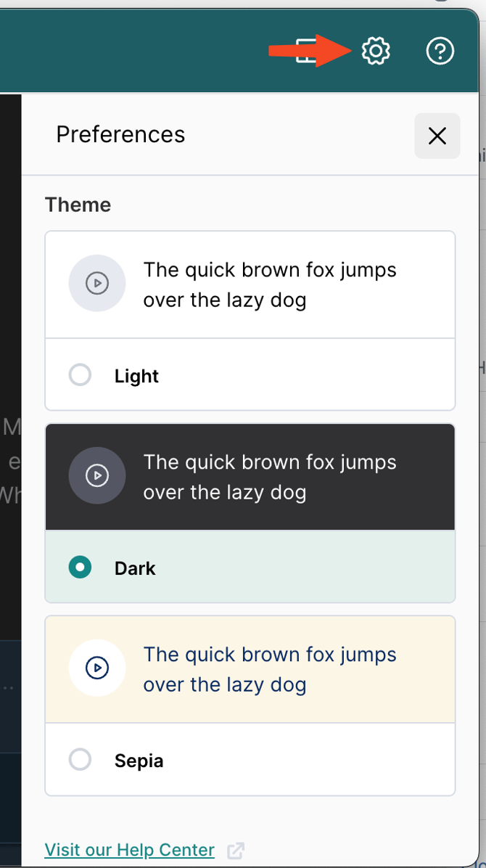The image size is (486, 868).
Task: Open the Settings gear icon
Action: point(376,51)
